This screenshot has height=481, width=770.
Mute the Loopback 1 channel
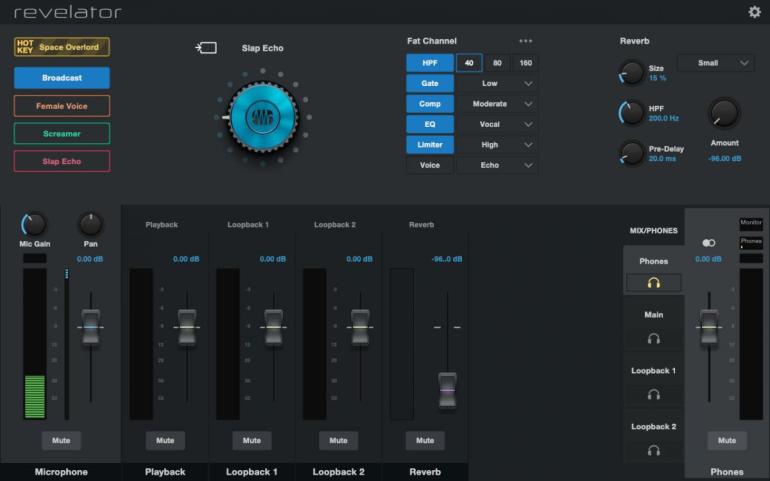point(252,441)
